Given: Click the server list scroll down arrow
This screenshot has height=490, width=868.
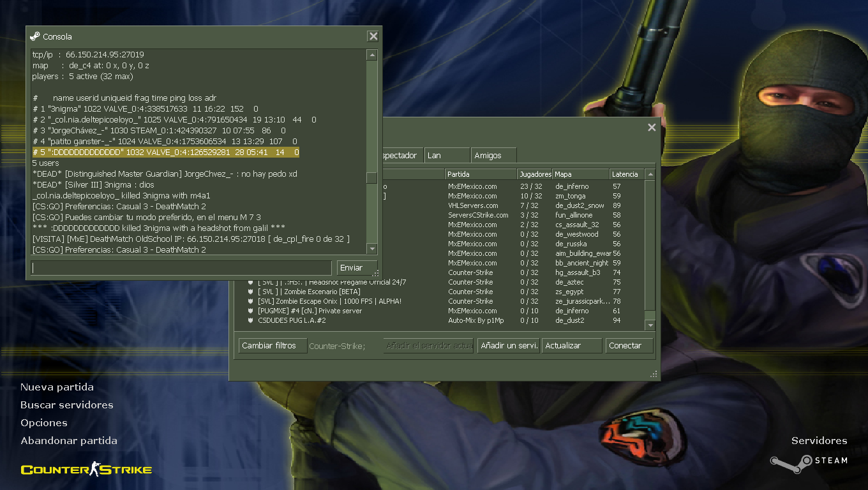Looking at the screenshot, I should [650, 325].
